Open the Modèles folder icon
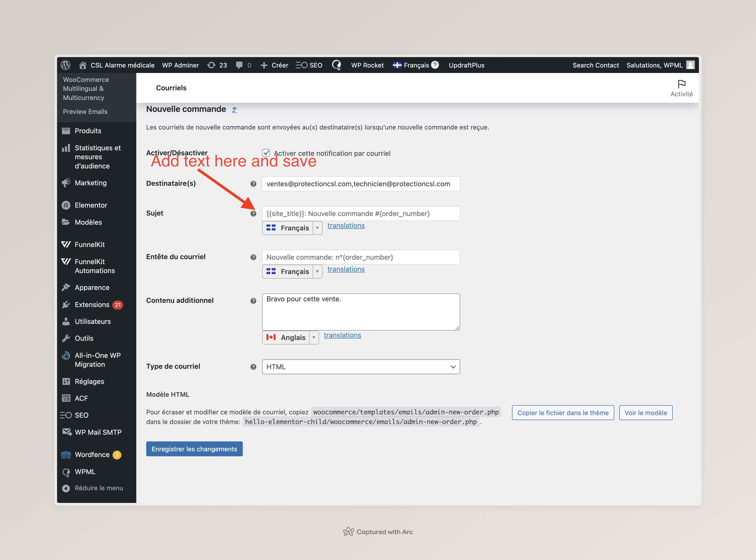This screenshot has height=560, width=756. click(x=66, y=222)
